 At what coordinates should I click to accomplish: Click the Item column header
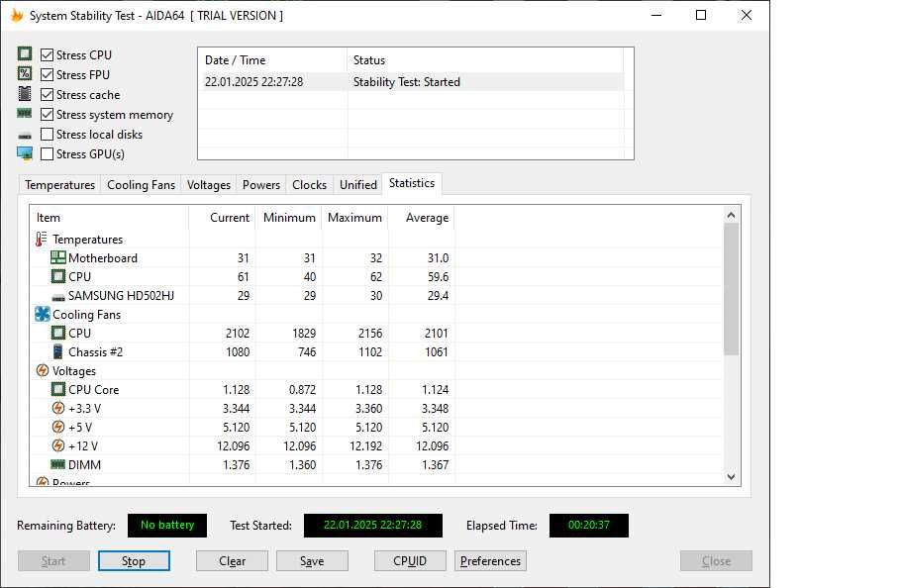[x=109, y=218]
